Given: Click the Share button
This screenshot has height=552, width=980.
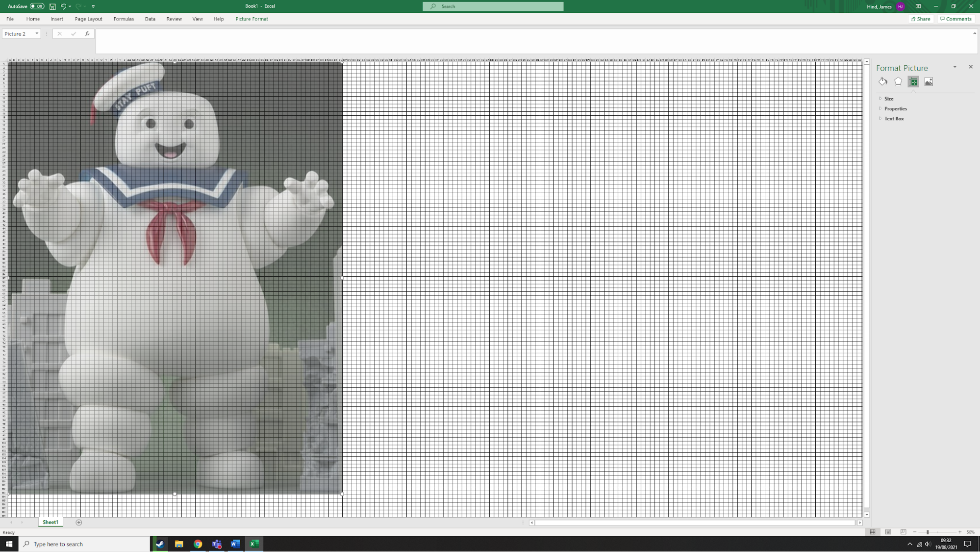Looking at the screenshot, I should click(x=921, y=19).
